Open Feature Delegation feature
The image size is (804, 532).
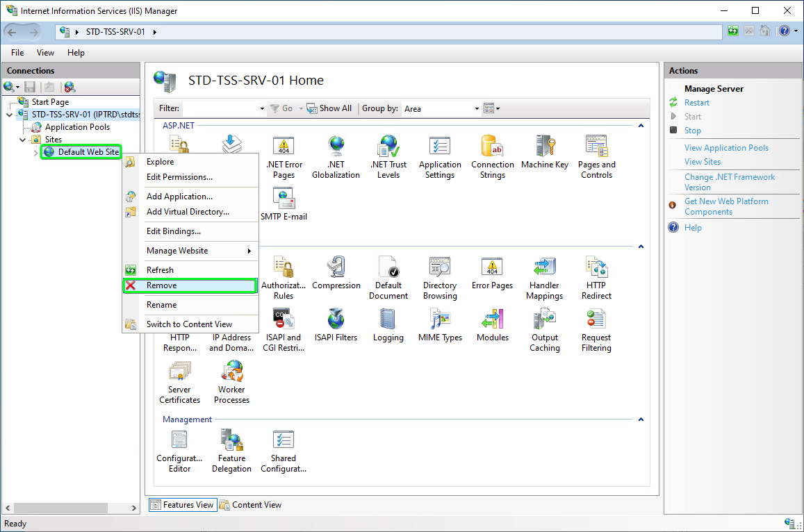coord(232,451)
